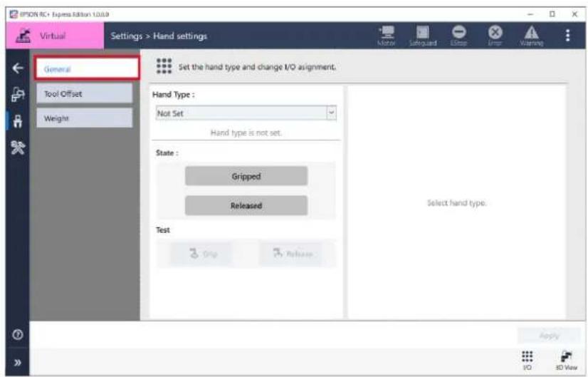This screenshot has width=588, height=377.
Task: Click 'Hand type is not set.' text
Action: 246,133
